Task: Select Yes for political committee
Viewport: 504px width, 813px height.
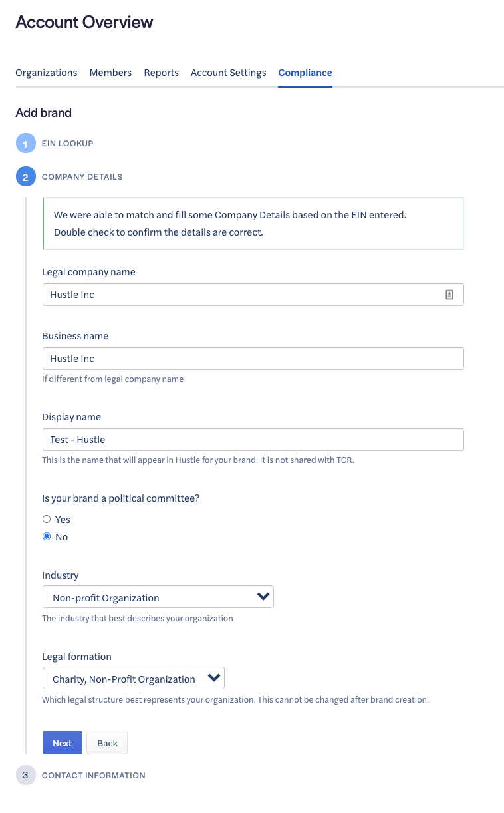Action: point(47,520)
